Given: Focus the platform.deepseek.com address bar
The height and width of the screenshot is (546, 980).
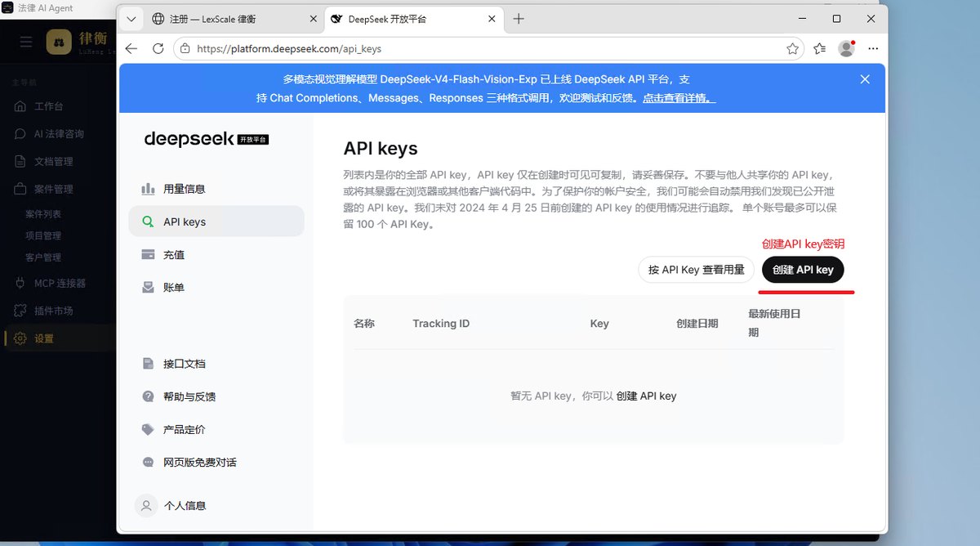Looking at the screenshot, I should point(489,49).
